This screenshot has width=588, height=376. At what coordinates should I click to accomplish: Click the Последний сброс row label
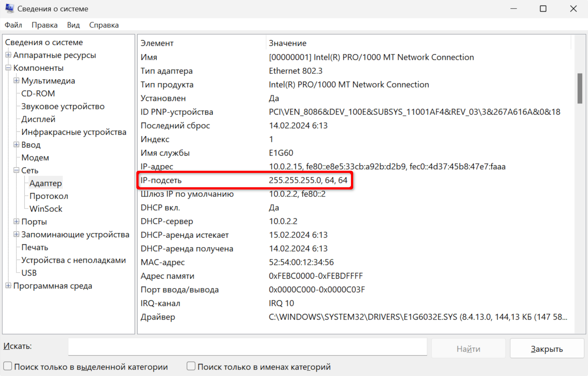175,126
